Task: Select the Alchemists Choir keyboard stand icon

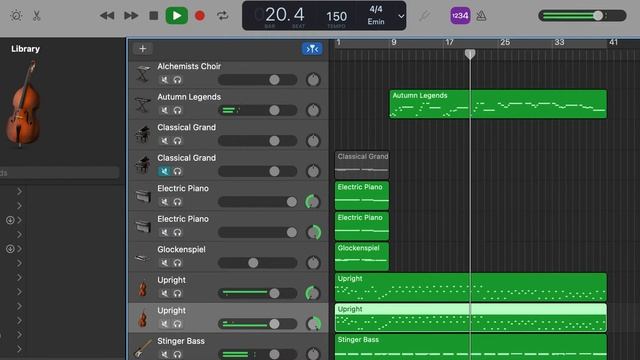Action: 143,74
